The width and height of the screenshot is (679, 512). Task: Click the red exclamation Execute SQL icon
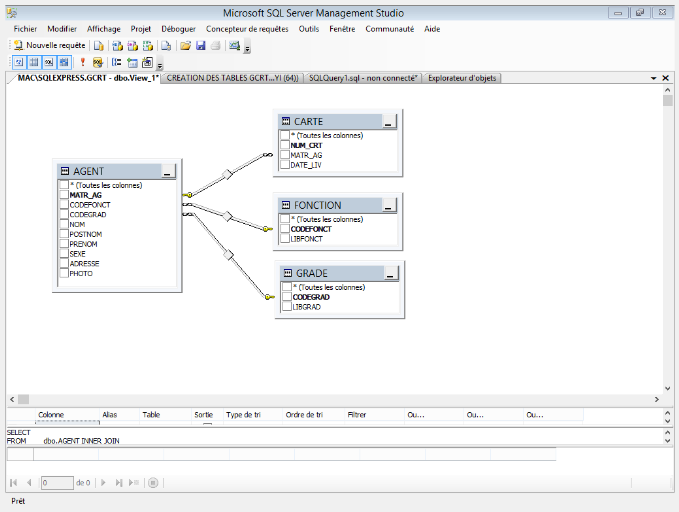pos(81,62)
